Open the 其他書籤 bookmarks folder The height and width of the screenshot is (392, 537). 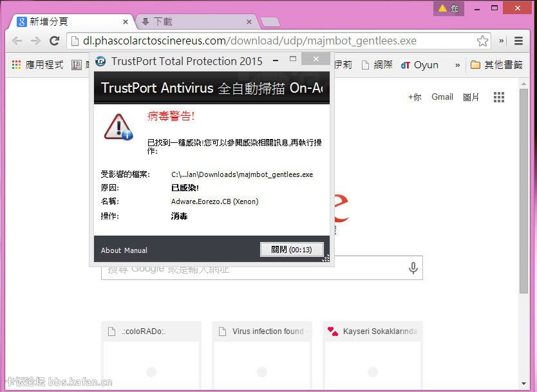[496, 65]
